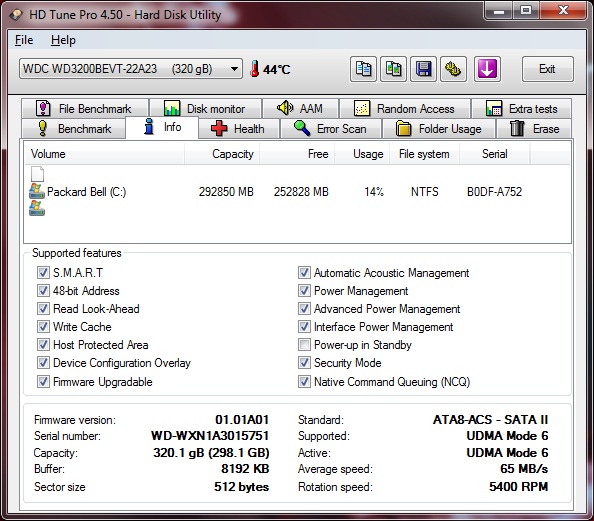Click the File system column header
This screenshot has height=521, width=594.
pyautogui.click(x=424, y=154)
